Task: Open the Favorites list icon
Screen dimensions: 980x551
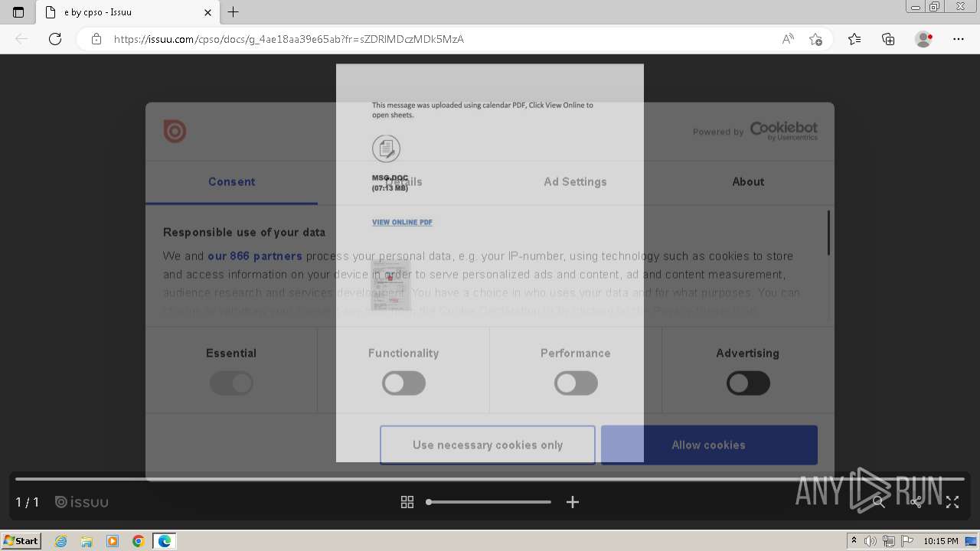Action: tap(854, 39)
